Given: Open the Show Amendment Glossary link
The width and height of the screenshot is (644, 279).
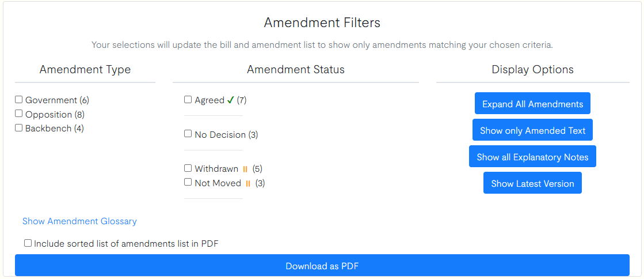Looking at the screenshot, I should (x=79, y=221).
